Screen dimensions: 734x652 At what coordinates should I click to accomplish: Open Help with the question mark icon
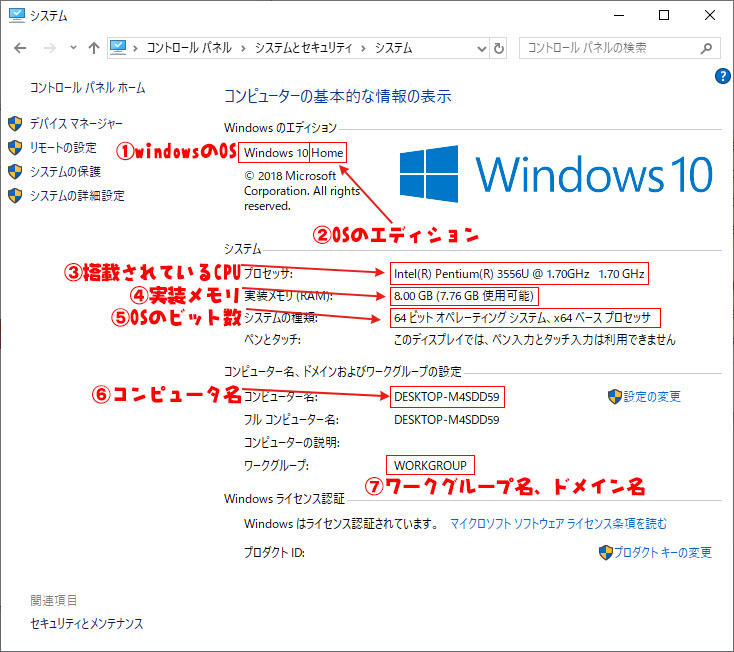(722, 76)
